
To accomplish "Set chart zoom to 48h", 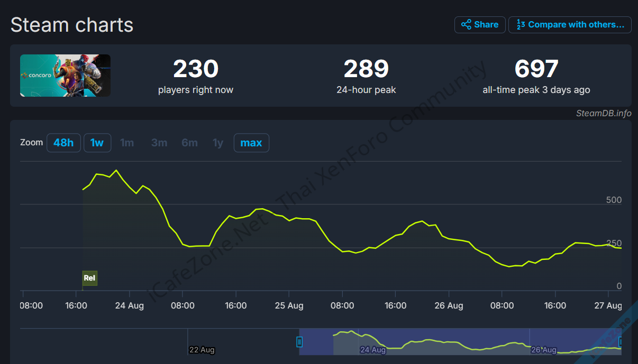I will 63,143.
